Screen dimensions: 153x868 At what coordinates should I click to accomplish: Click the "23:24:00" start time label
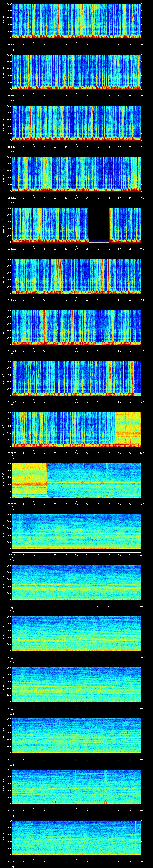[12, 556]
